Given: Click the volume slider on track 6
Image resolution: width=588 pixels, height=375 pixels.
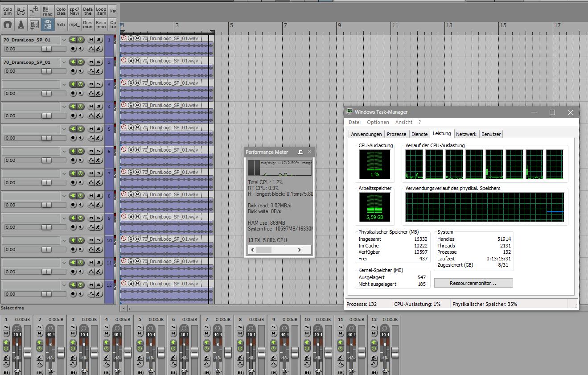Looking at the screenshot, I should 46,160.
